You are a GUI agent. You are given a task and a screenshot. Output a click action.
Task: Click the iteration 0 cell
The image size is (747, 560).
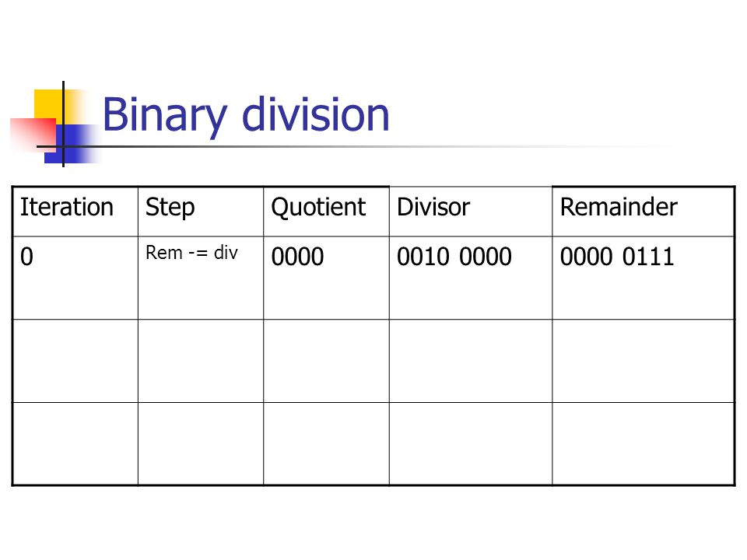[x=75, y=278]
